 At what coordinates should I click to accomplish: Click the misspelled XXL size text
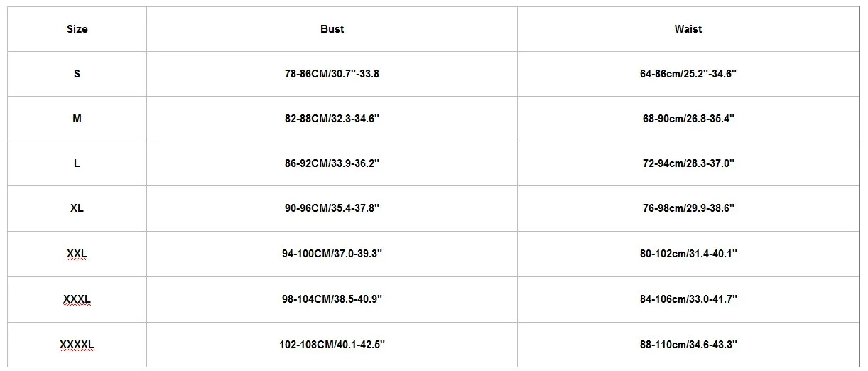click(x=77, y=254)
